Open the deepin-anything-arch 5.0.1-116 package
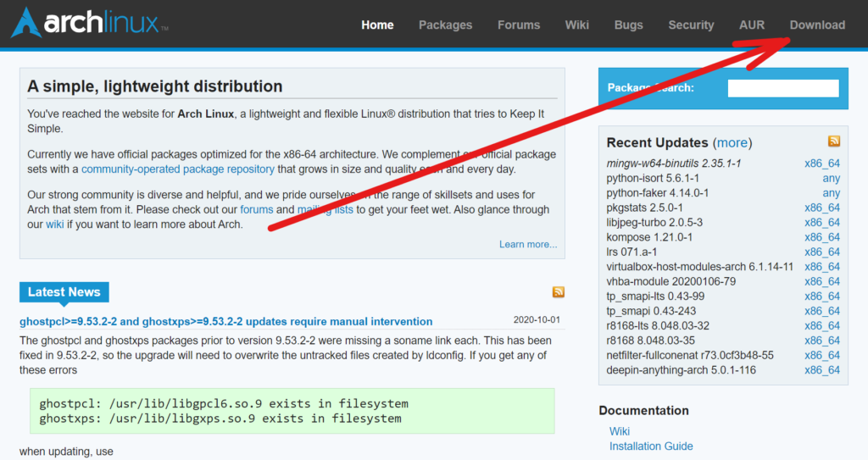Image resolution: width=868 pixels, height=460 pixels. tap(681, 369)
